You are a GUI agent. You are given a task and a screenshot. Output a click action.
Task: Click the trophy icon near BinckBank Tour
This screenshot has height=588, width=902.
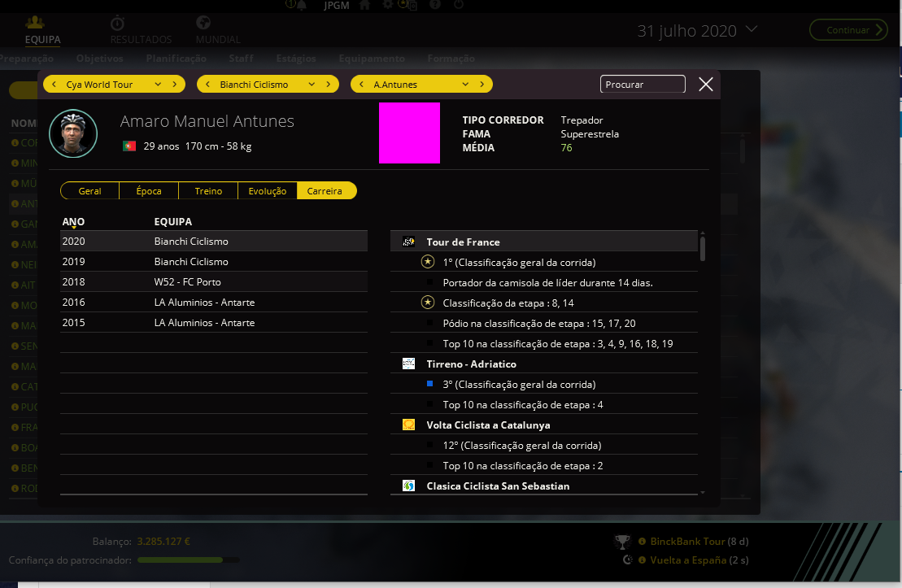coord(622,542)
